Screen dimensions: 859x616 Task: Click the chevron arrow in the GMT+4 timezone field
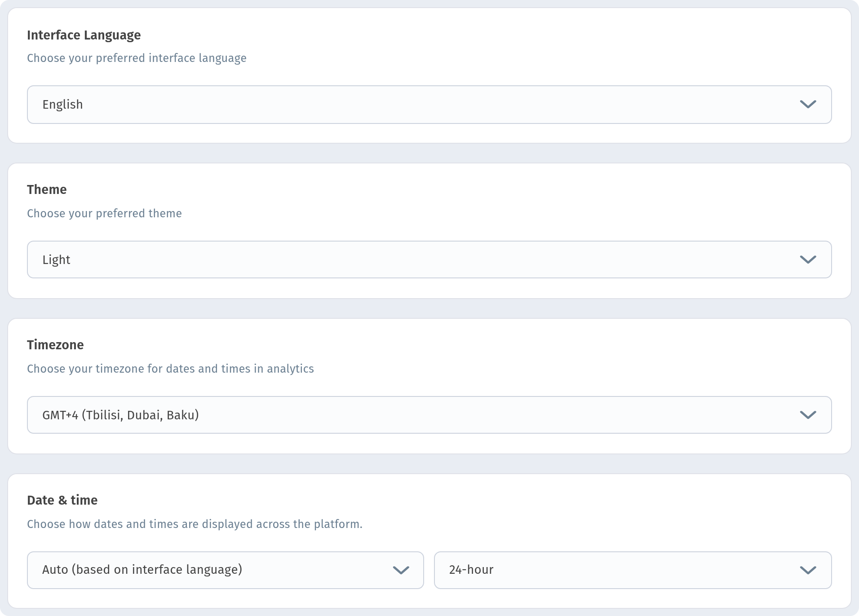[x=808, y=415]
